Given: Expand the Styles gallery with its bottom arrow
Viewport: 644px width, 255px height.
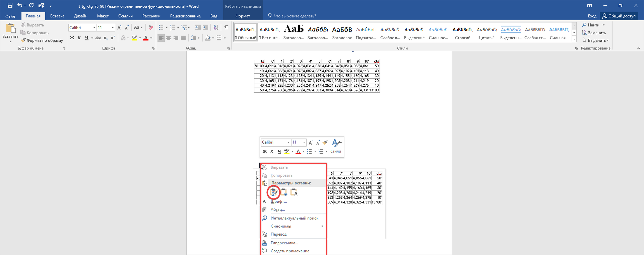Looking at the screenshot, I should (574, 39).
